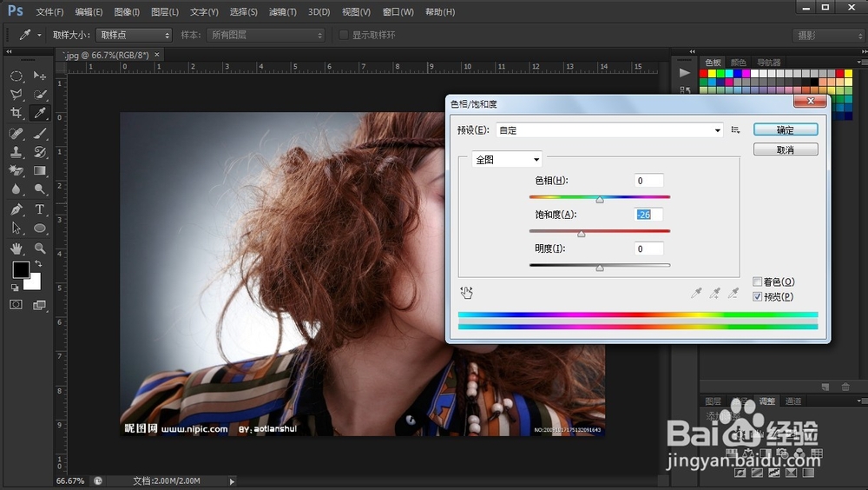Open the 预设 preset dropdown
The image size is (868, 490).
pos(609,130)
